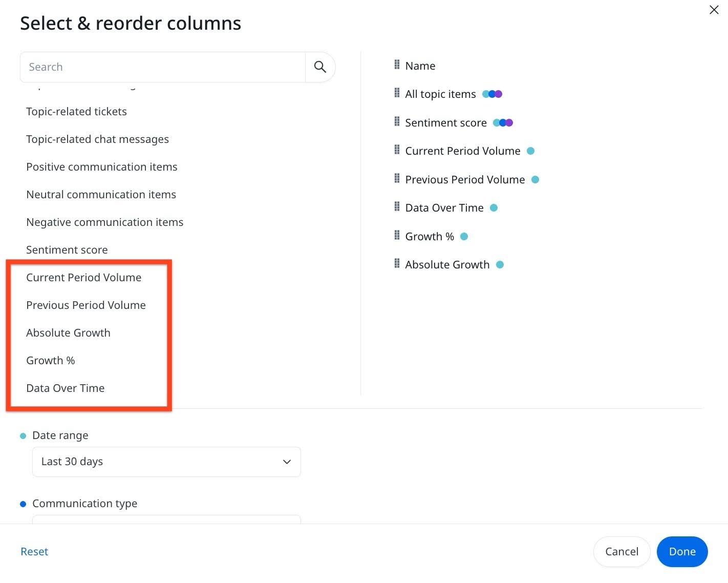Close the dialog with the X icon
The width and height of the screenshot is (728, 583).
(x=714, y=10)
